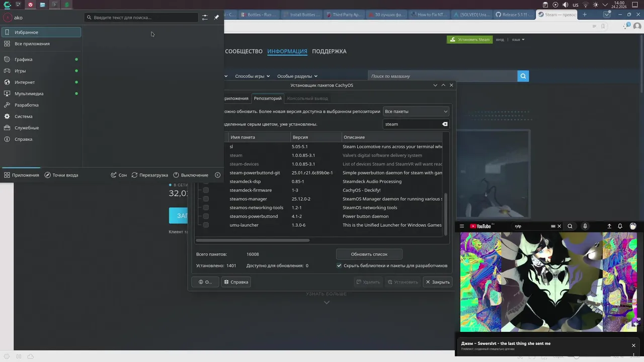
Task: Focus the launcher search text field
Action: coord(141,17)
